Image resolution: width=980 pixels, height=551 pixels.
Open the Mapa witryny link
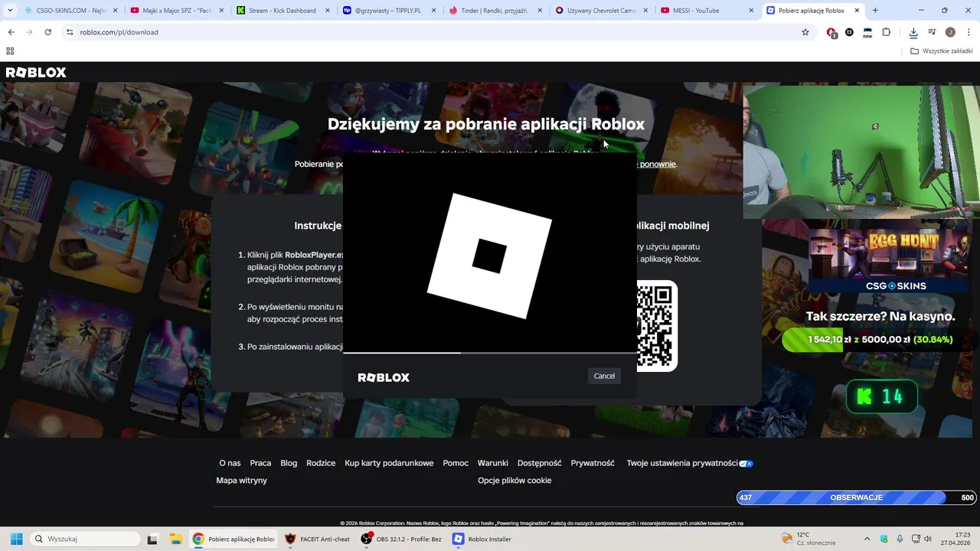[x=242, y=481]
